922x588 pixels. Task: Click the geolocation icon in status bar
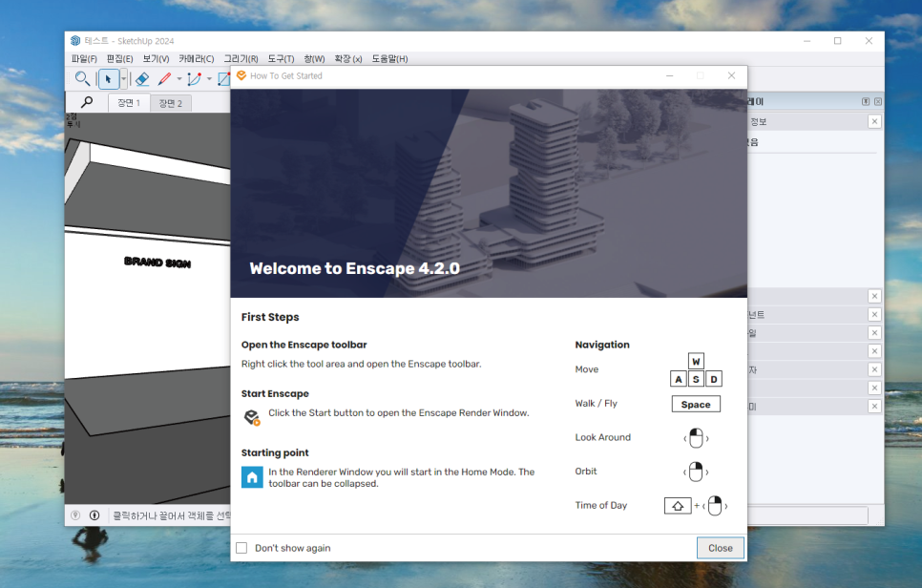point(75,515)
